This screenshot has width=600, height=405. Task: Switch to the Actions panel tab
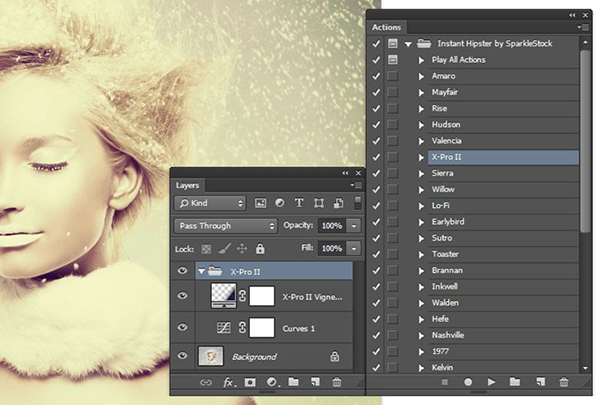click(386, 27)
